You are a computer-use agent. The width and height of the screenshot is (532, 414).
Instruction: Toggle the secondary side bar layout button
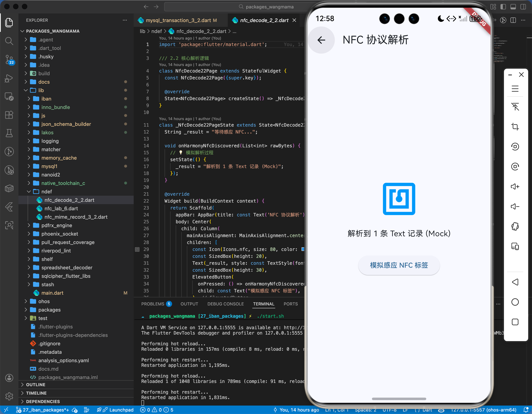[523, 7]
